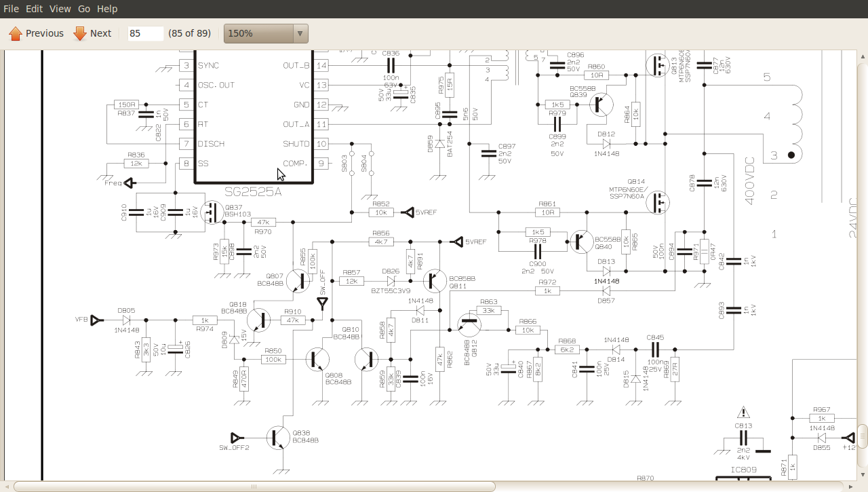The image size is (868, 492).
Task: Click the "(85 of 89)" page count text
Action: pyautogui.click(x=189, y=33)
